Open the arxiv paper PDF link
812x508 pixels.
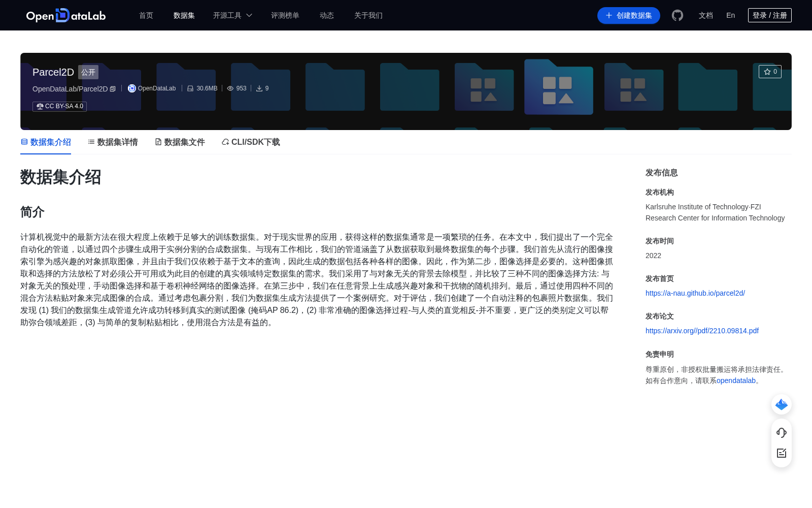(702, 331)
